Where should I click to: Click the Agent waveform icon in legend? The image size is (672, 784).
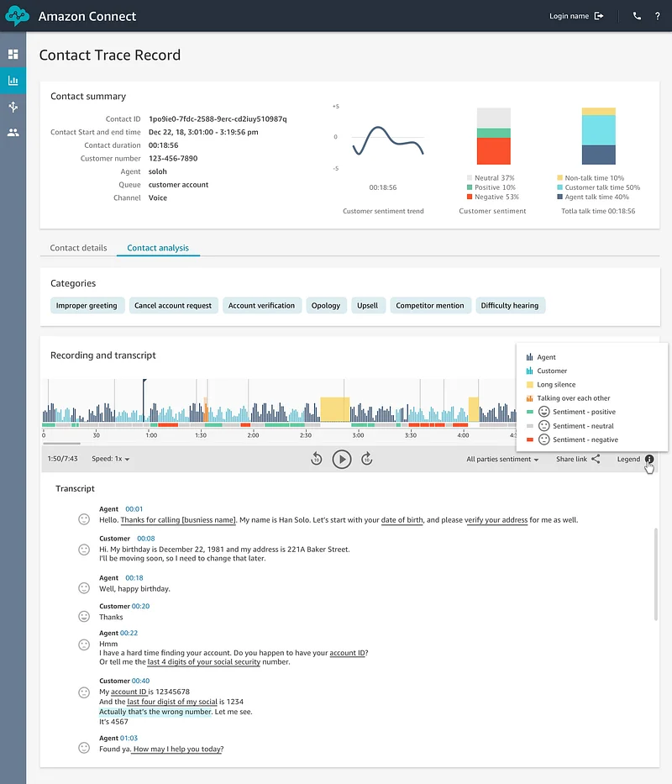pyautogui.click(x=529, y=357)
